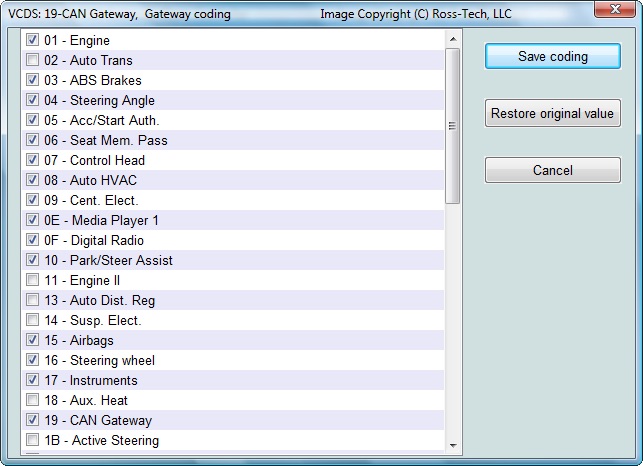Toggle 07 - Control Head checkbox
The image size is (643, 466).
(32, 160)
